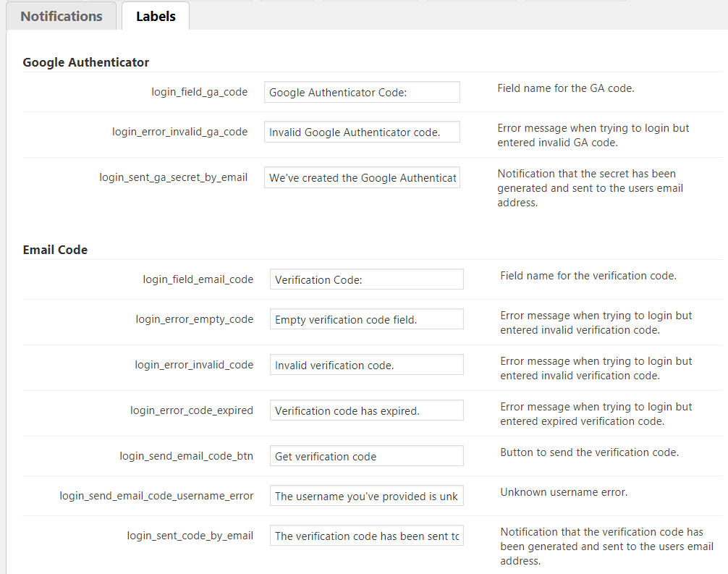Click the 'Invalid verification code.' text box
This screenshot has width=728, height=574.
tap(366, 365)
